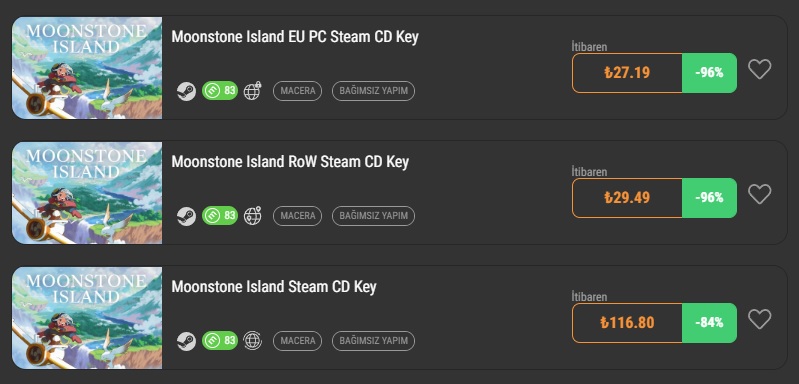Click Metacritic 83 badge on EU listing
Viewport: 799px width, 384px height.
click(220, 91)
